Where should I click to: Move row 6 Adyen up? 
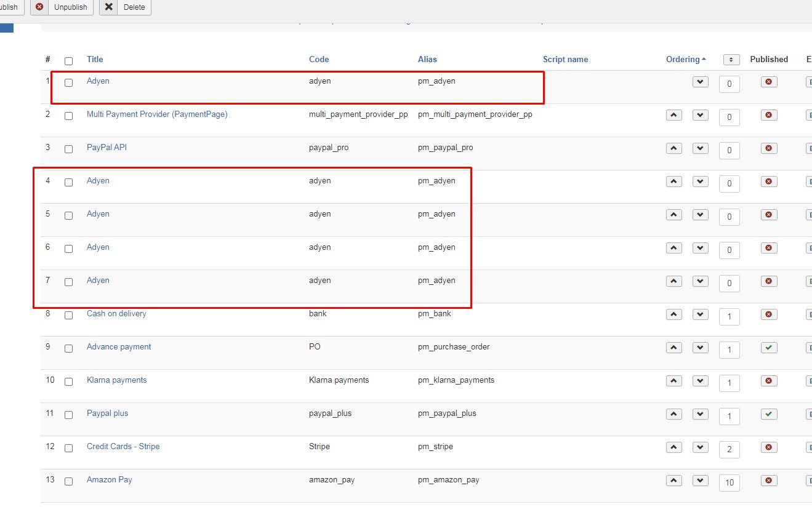point(674,248)
